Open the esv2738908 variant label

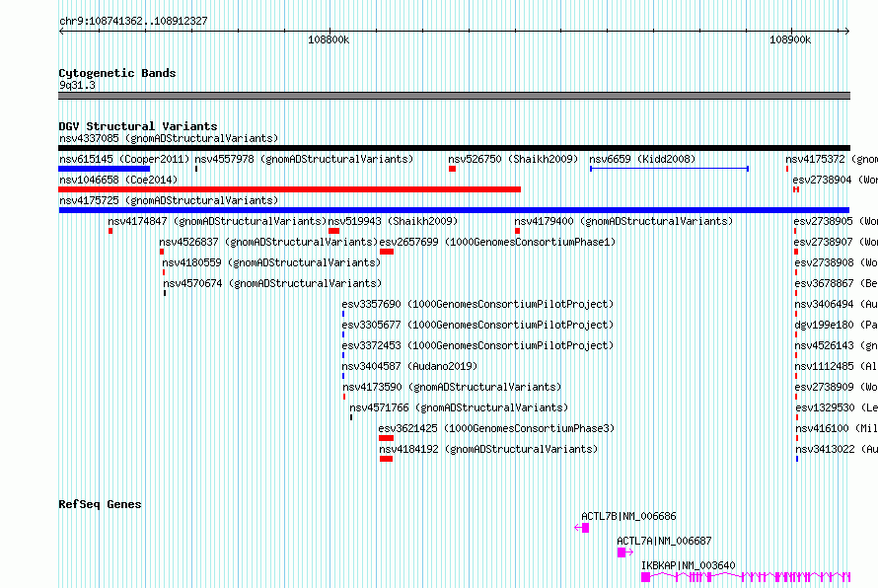coord(836,262)
